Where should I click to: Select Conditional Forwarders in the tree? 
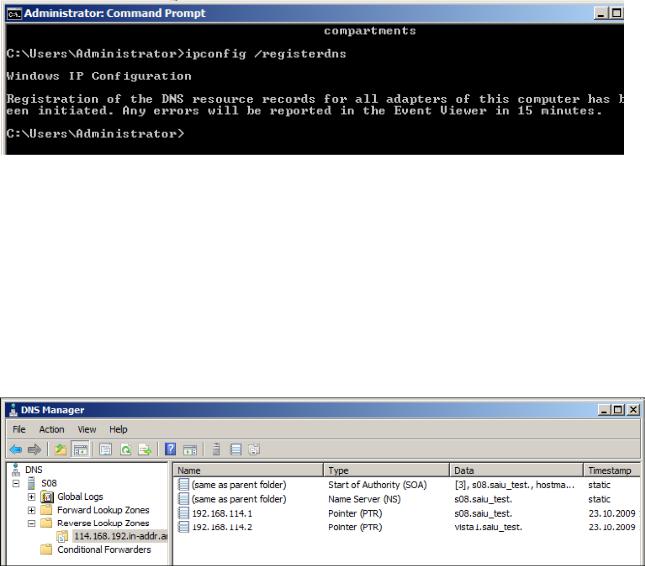(104, 550)
